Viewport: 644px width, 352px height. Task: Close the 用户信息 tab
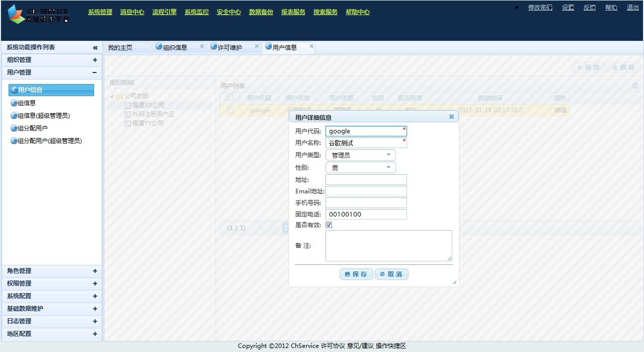pos(311,46)
